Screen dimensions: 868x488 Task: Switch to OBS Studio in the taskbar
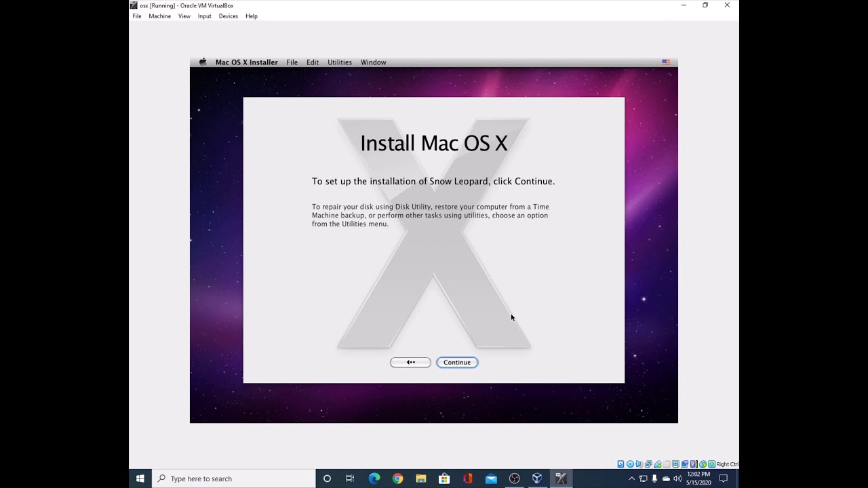(x=514, y=479)
